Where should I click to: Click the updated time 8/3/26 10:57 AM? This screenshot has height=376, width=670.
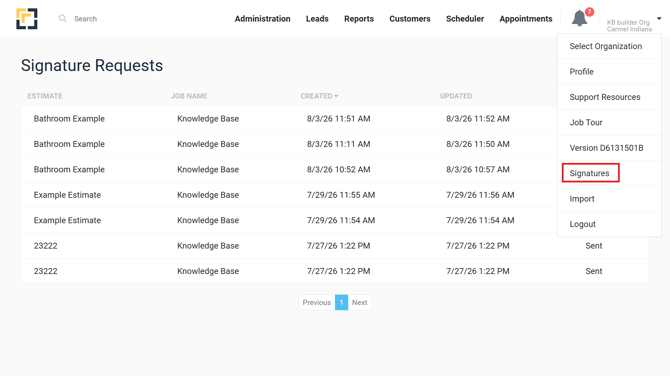[x=478, y=170]
